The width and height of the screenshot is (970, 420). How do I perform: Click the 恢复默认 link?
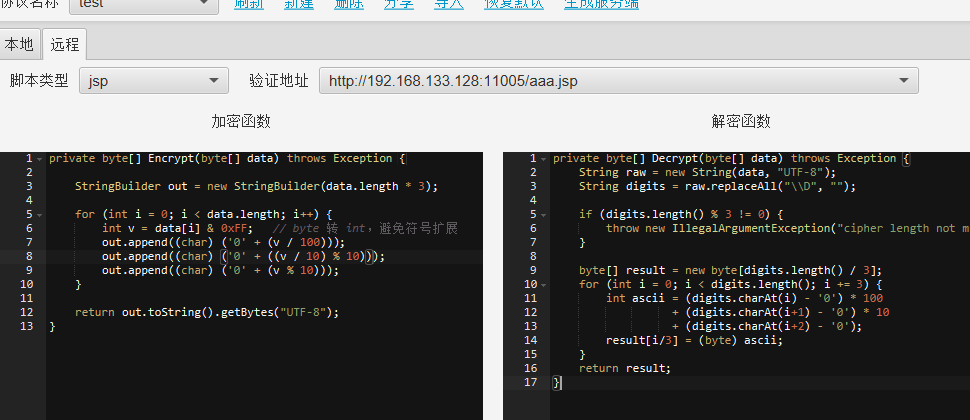pos(514,4)
